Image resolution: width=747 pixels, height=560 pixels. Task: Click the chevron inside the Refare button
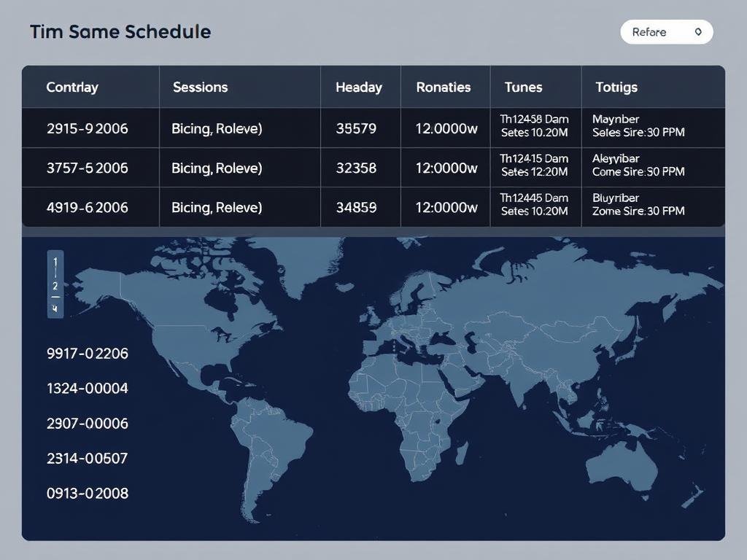[x=697, y=32]
